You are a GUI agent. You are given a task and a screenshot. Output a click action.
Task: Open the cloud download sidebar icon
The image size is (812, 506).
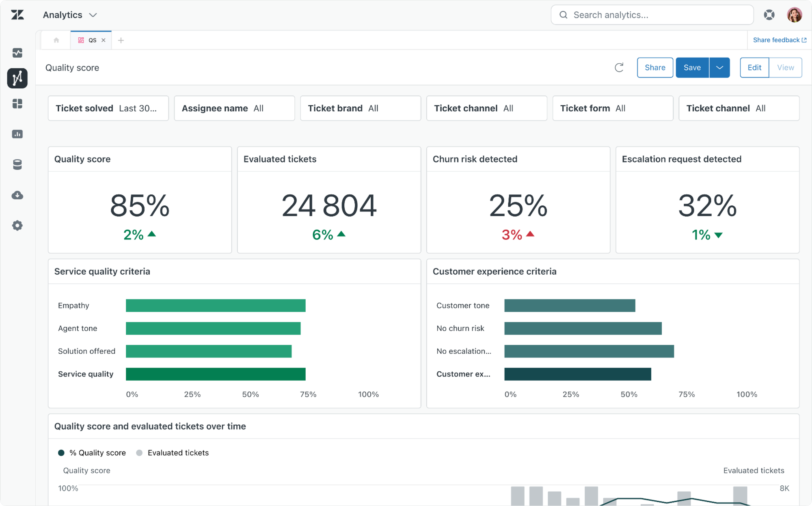tap(17, 195)
